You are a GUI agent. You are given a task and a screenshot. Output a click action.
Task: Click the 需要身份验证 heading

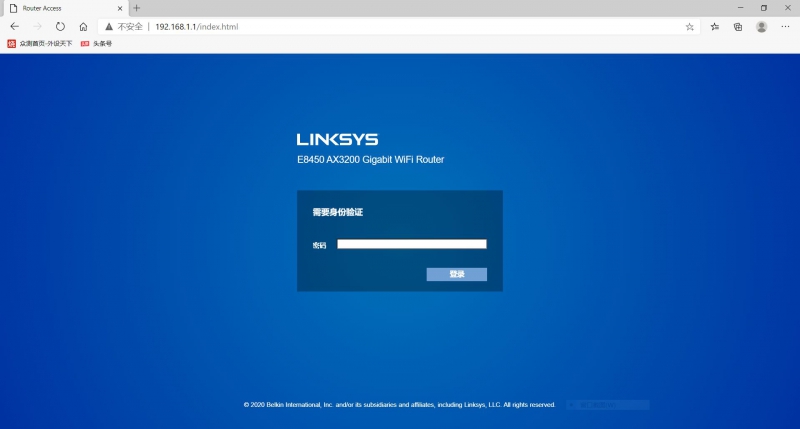point(337,212)
